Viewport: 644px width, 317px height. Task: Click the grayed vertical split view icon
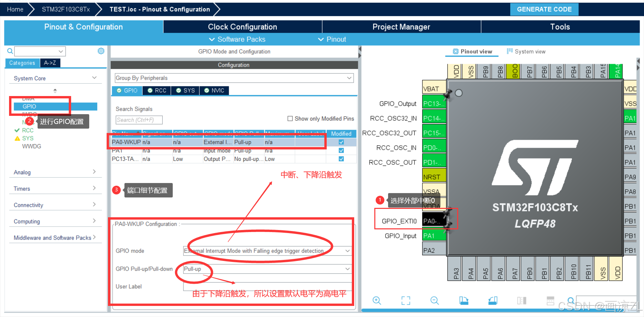522,300
